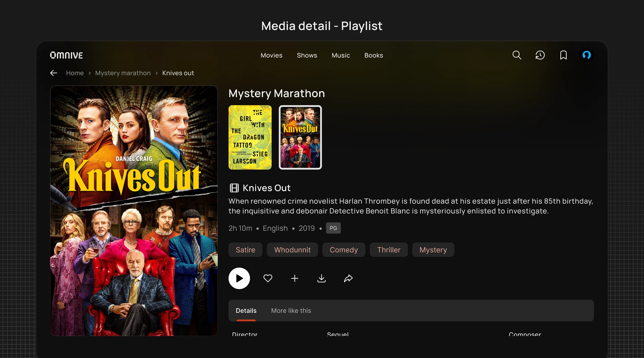
Task: Open saved bookmarks icon
Action: [563, 55]
